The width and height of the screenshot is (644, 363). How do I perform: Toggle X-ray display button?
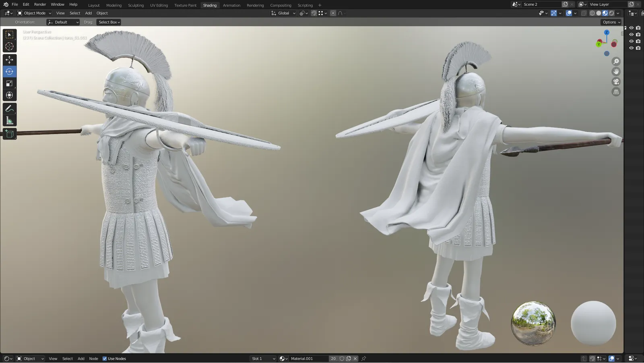584,13
